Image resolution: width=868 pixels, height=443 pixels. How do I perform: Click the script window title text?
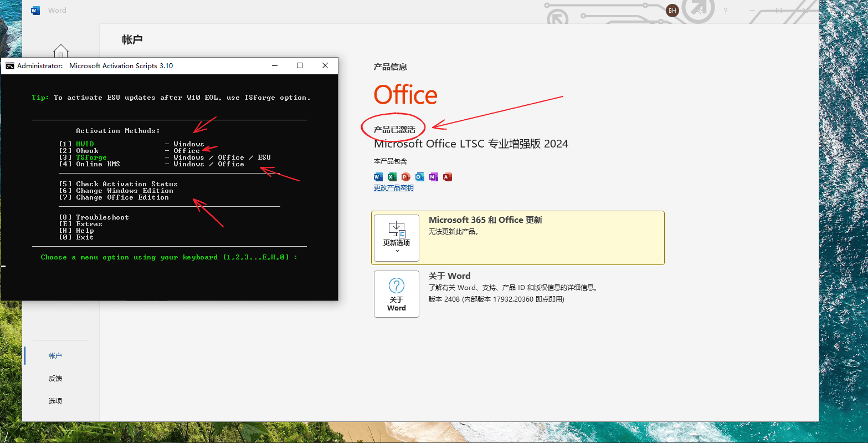pyautogui.click(x=95, y=65)
